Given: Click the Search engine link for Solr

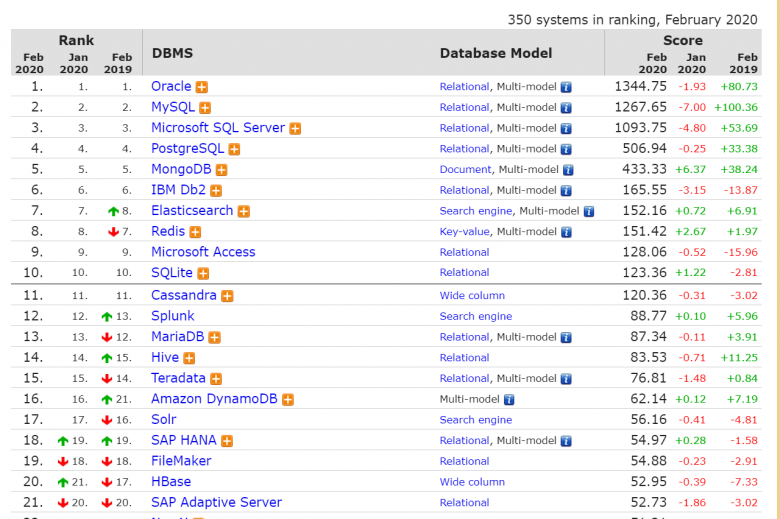Looking at the screenshot, I should pos(476,420).
